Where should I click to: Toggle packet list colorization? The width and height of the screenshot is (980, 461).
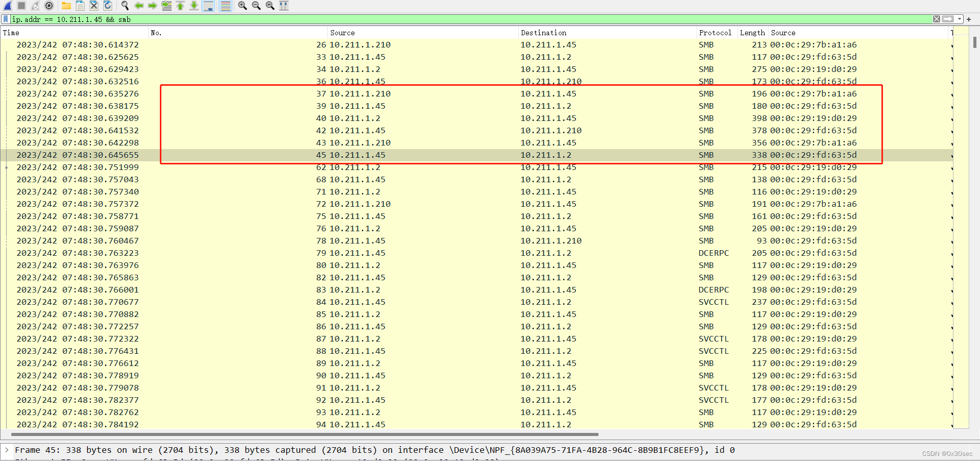coord(226,6)
